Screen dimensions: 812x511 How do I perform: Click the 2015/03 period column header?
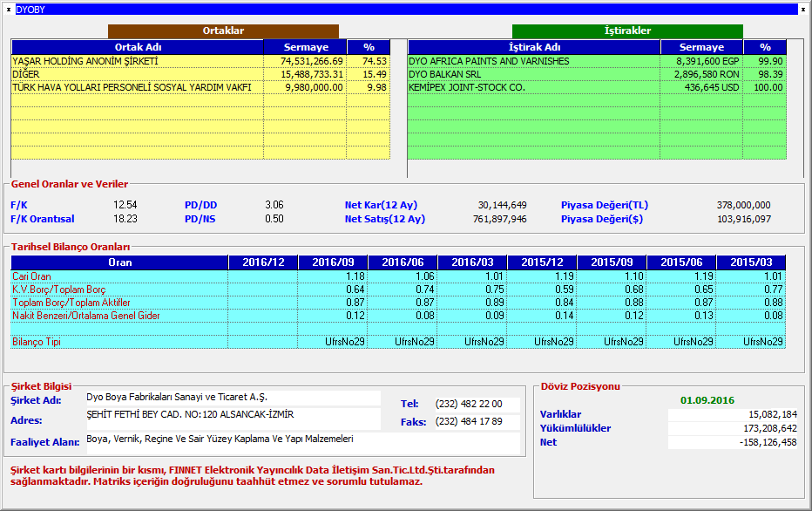(x=751, y=262)
